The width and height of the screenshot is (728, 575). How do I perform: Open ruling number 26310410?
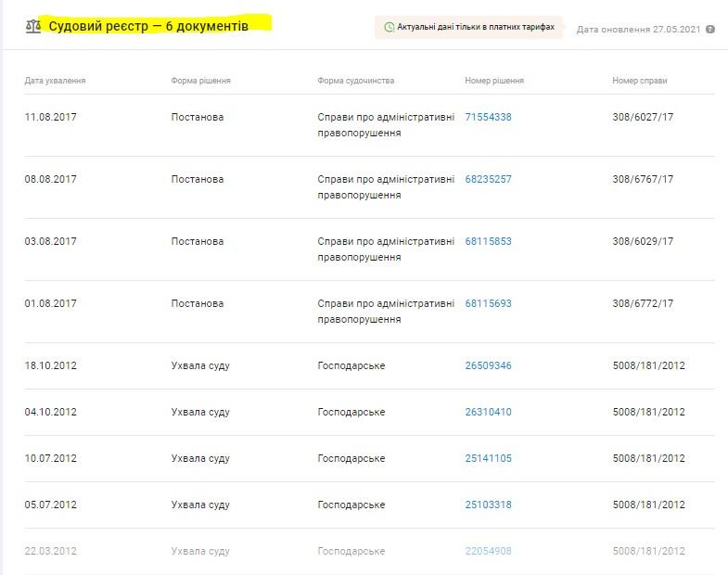488,413
